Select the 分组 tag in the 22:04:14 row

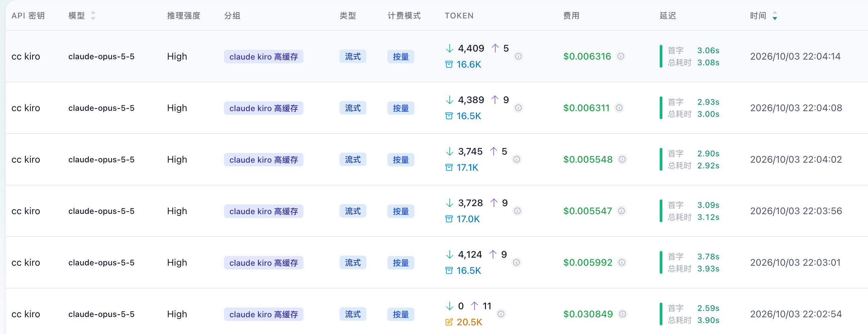pyautogui.click(x=264, y=57)
